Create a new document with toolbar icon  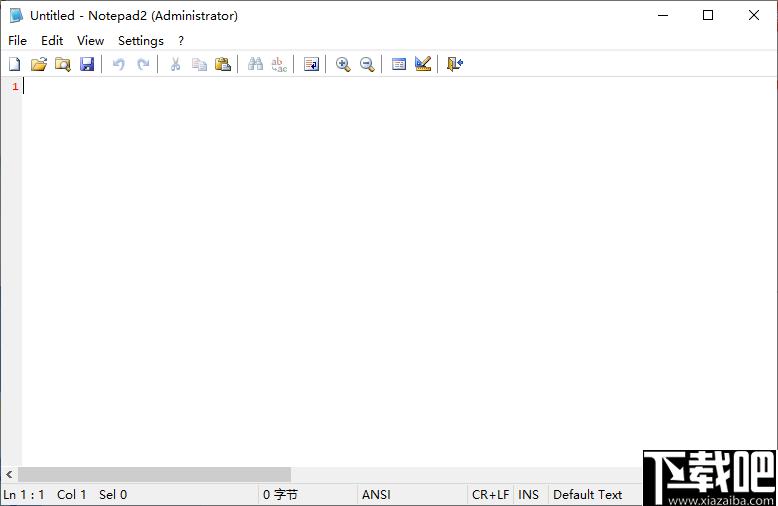click(15, 64)
